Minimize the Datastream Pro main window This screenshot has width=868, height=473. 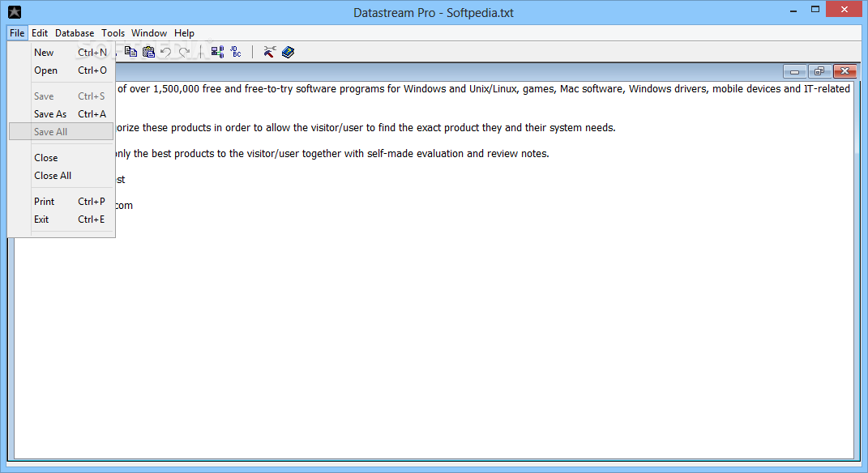[793, 10]
